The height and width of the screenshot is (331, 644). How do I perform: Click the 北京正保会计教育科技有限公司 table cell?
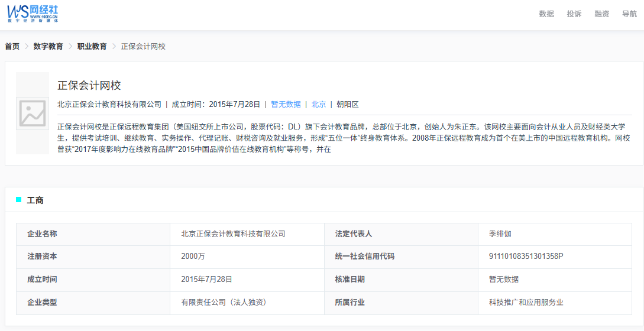click(247, 234)
